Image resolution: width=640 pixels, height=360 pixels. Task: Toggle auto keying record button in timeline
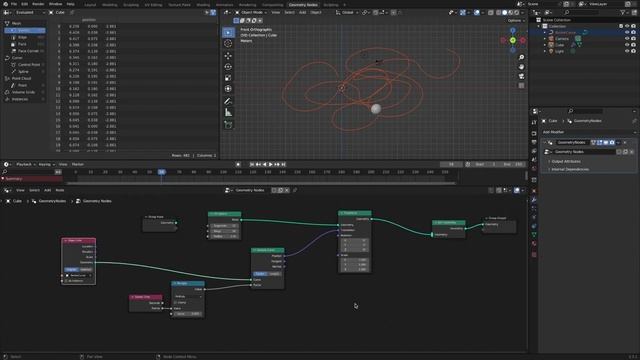pos(238,164)
